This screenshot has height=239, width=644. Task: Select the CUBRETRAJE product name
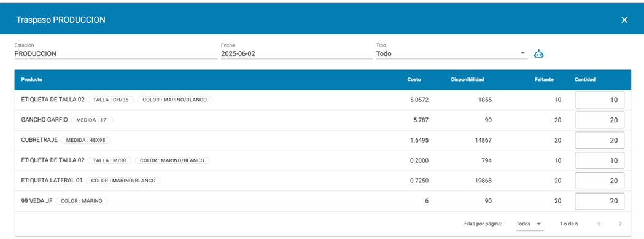39,140
